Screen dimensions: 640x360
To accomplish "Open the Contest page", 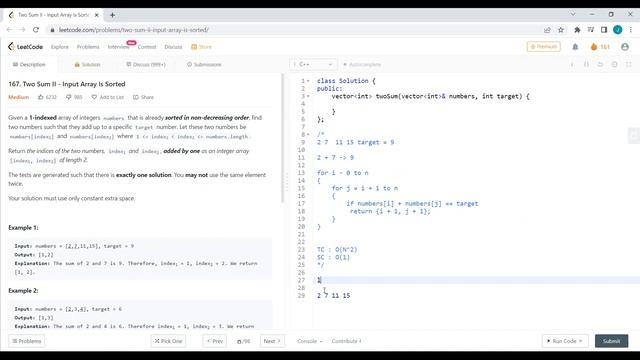I will pos(147,47).
